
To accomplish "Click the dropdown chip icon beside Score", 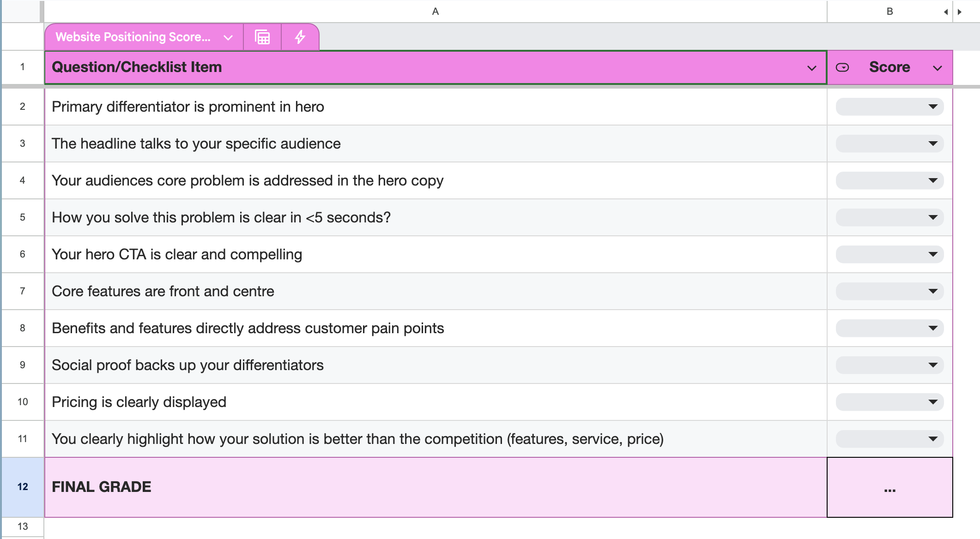I will click(842, 67).
